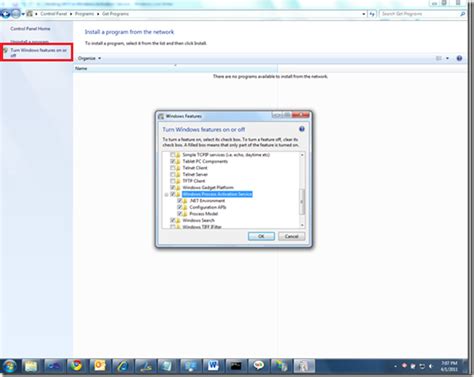Open the Uninstall a program link
Image resolution: width=474 pixels, height=377 pixels.
[30, 42]
